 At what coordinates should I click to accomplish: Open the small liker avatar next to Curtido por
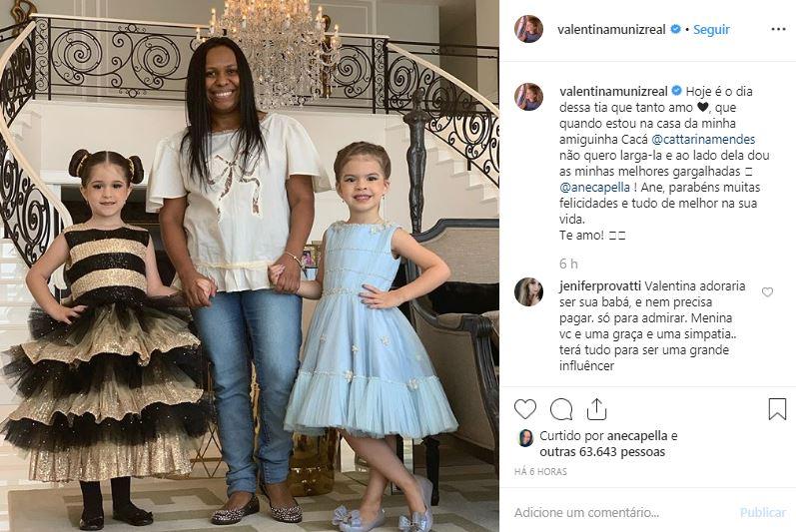click(525, 438)
